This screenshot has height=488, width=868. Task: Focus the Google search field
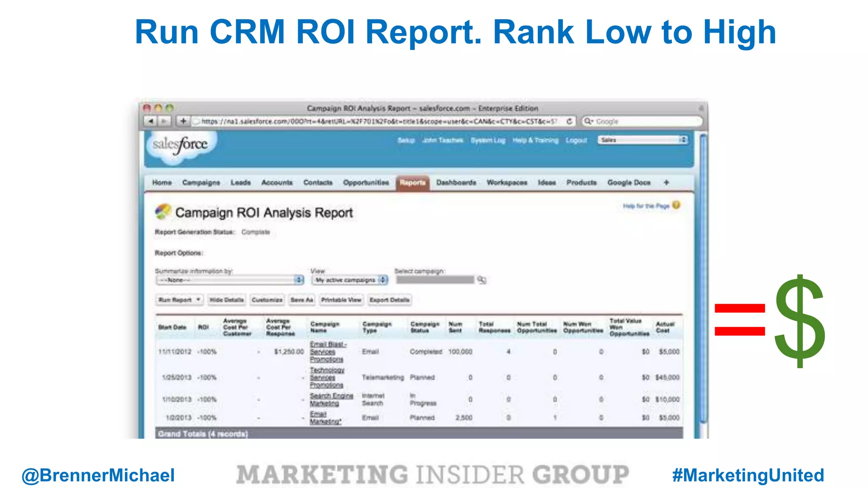(642, 121)
